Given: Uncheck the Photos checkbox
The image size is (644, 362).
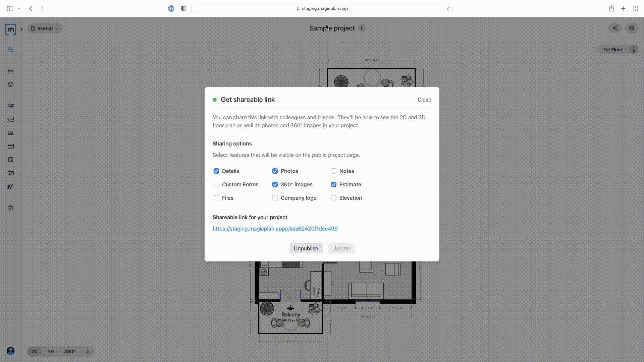Looking at the screenshot, I should click(x=275, y=171).
